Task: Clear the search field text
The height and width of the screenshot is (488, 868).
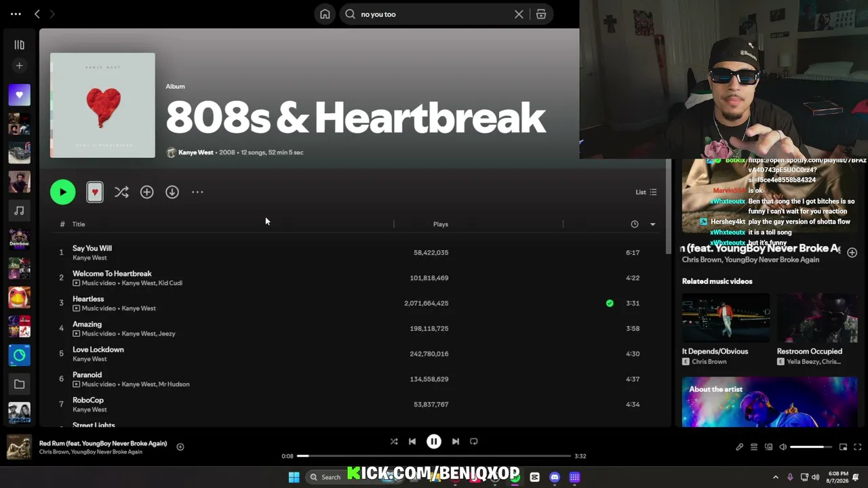Action: [x=519, y=14]
